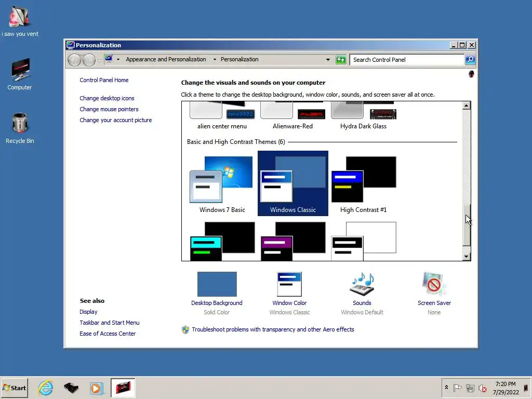Select the cyan and green high contrast theme

click(222, 241)
